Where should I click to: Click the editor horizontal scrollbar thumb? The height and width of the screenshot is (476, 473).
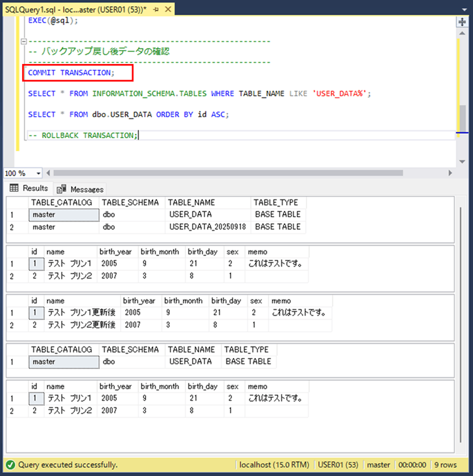click(228, 173)
